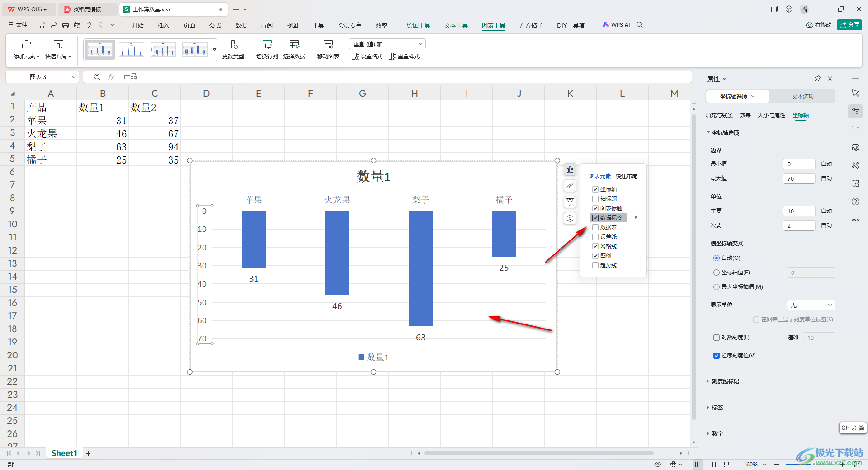Screen dimensions: 868x470
Task: Open Data Labels submenu arrow
Action: pos(636,217)
